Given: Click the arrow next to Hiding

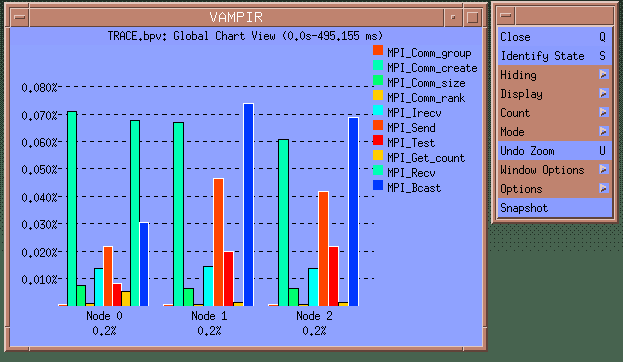Looking at the screenshot, I should 604,74.
